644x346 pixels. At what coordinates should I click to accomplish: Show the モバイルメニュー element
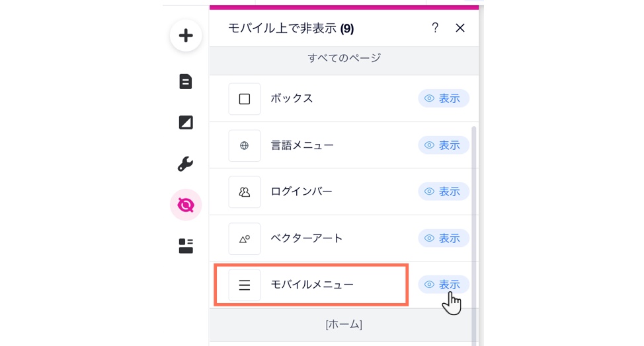tap(444, 285)
